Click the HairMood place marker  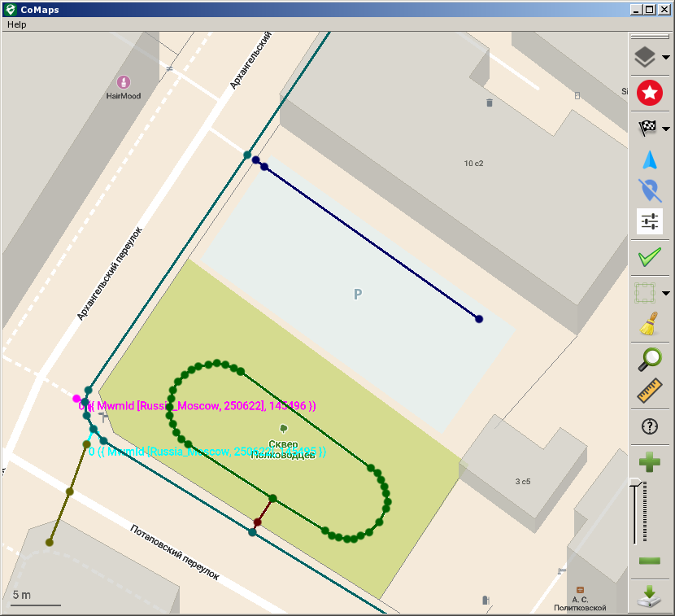(x=123, y=82)
